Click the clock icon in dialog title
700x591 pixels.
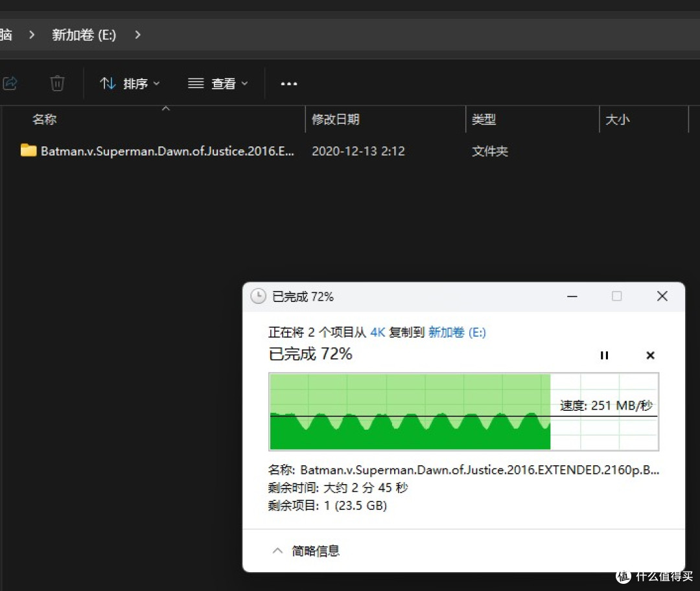click(x=259, y=296)
